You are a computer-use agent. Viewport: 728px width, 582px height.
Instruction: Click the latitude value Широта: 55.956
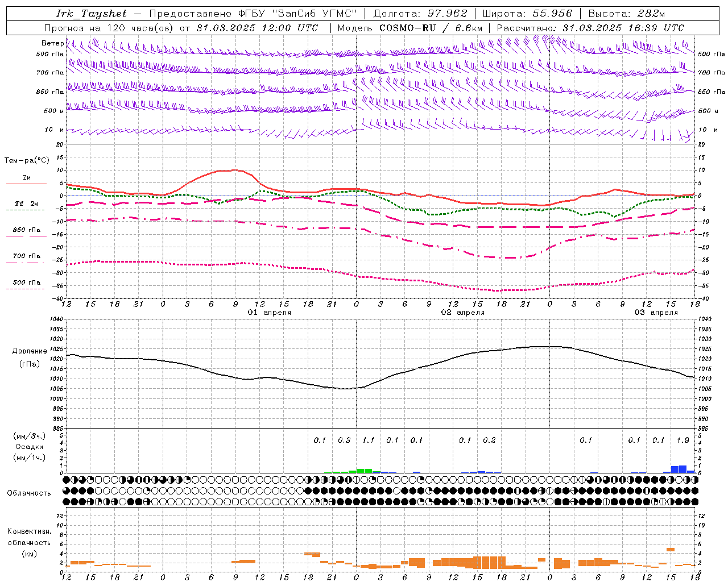coord(527,14)
